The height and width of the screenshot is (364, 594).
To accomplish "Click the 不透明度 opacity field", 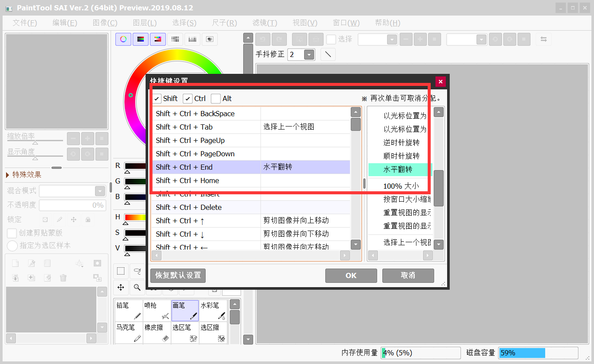I will point(72,205).
